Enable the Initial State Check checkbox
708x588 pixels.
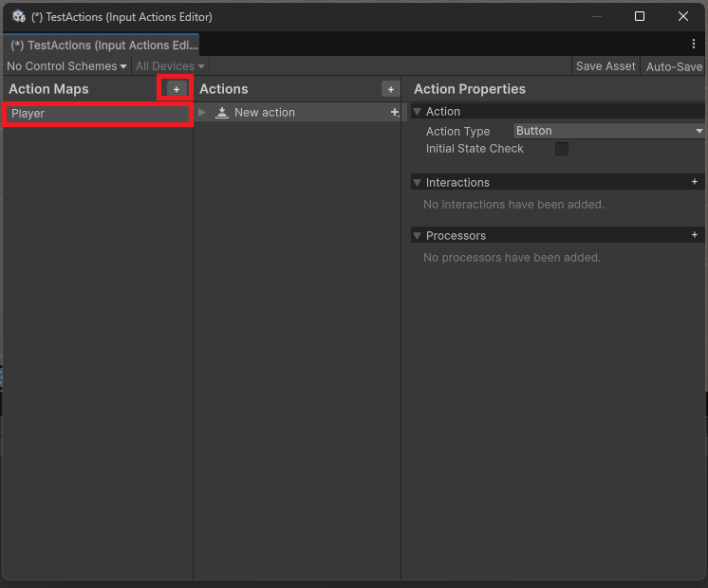[562, 149]
